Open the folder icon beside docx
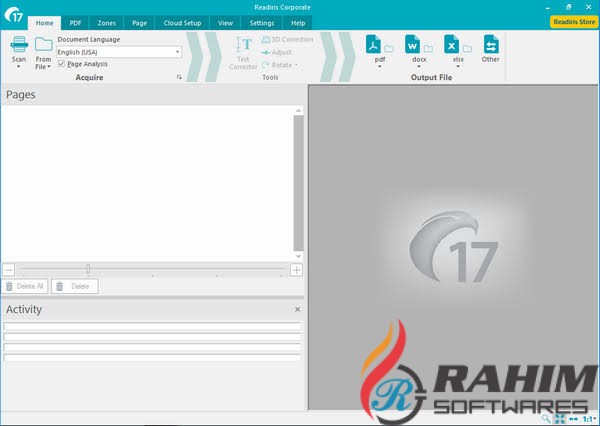 428,48
